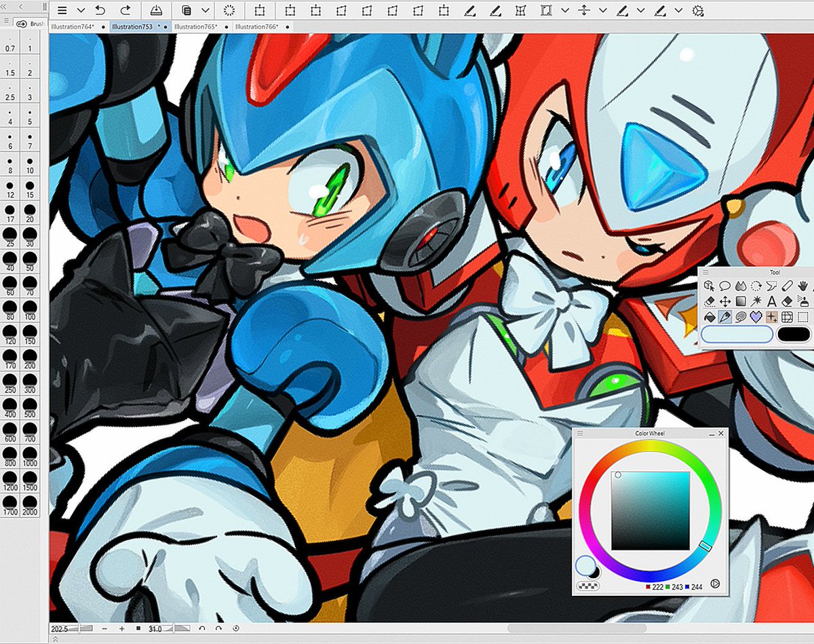Reset canvas rotation icon in bottom bar
The width and height of the screenshot is (814, 644).
235,628
